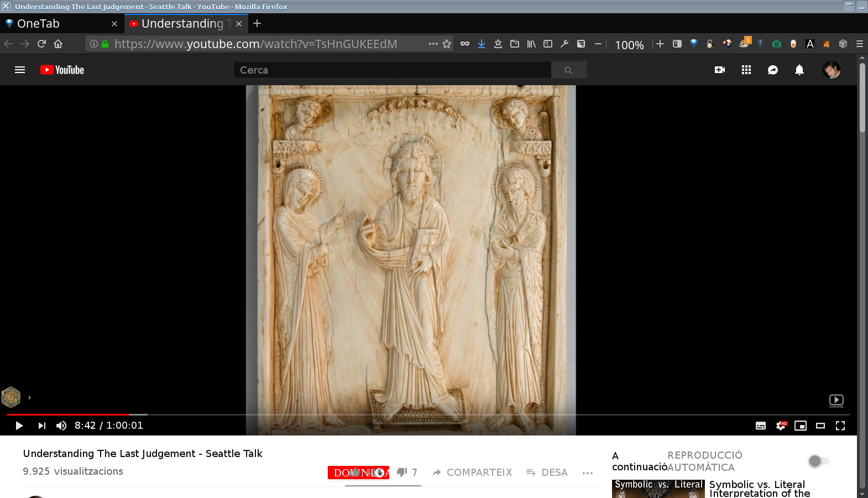This screenshot has height=498, width=868.
Task: Open developer tools wrench icon
Action: coord(564,44)
